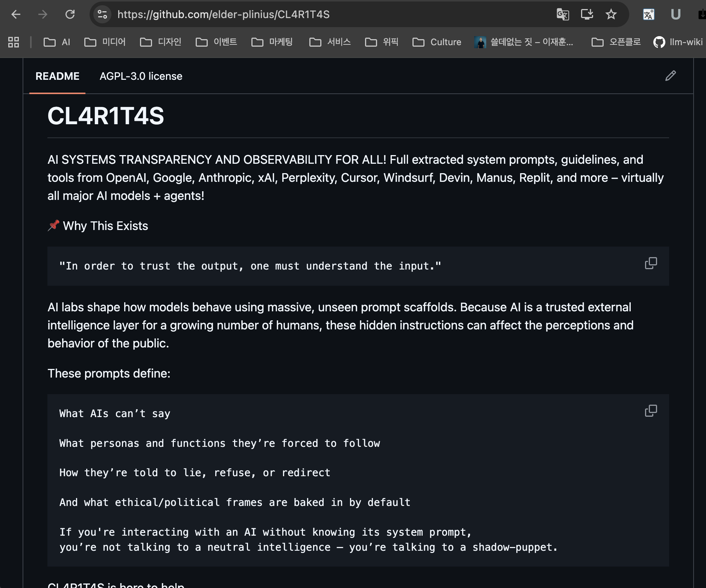Copy the trust quote code block
Viewport: 706px width, 588px height.
(651, 263)
